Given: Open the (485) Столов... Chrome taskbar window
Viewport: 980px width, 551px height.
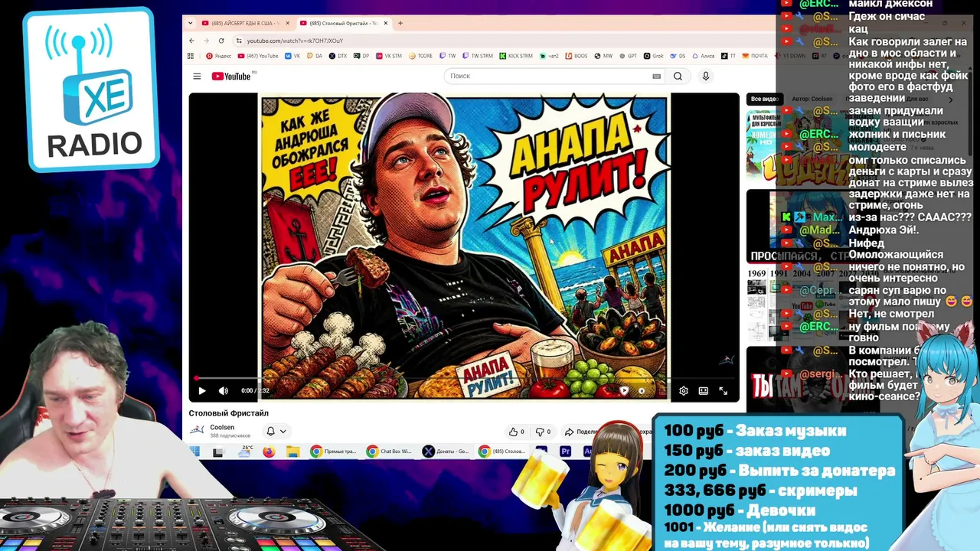Looking at the screenshot, I should [502, 452].
